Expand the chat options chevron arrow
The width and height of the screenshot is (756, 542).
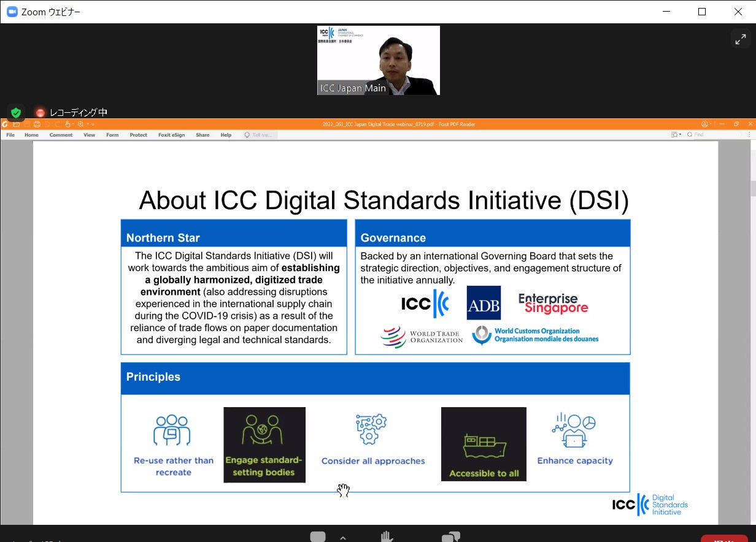342,538
